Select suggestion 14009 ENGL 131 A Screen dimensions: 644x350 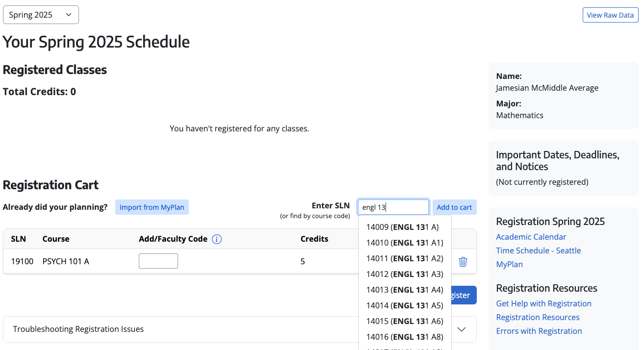403,226
